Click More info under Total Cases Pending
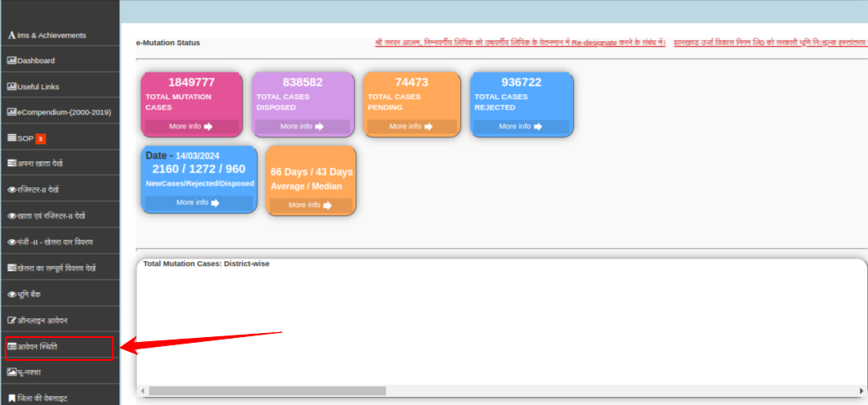 [x=411, y=126]
